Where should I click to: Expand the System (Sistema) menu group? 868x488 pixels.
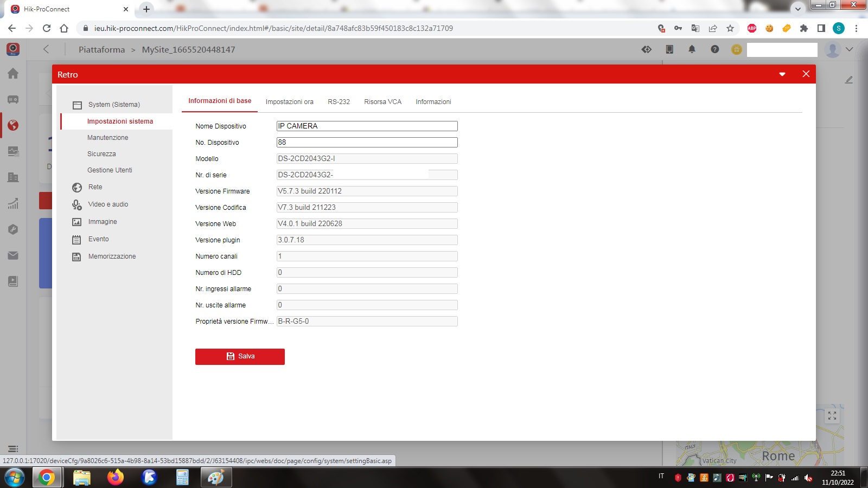pos(114,105)
